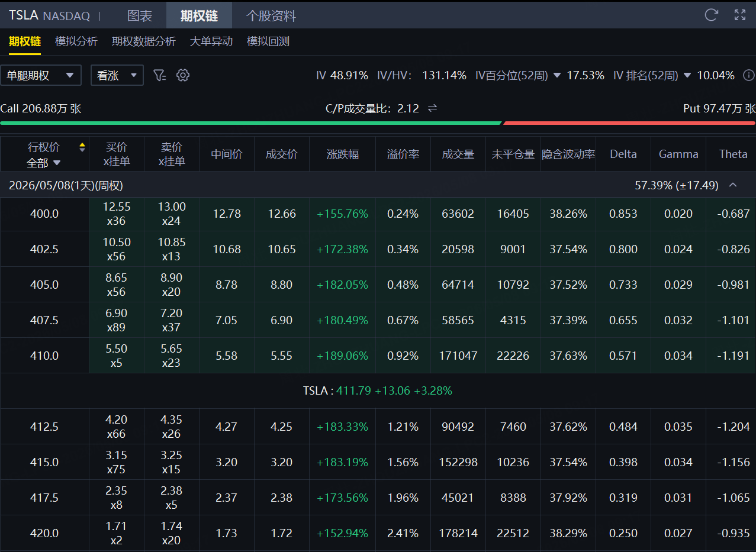Click the Theta column header
Screen dimensions: 756x552
[x=733, y=154]
